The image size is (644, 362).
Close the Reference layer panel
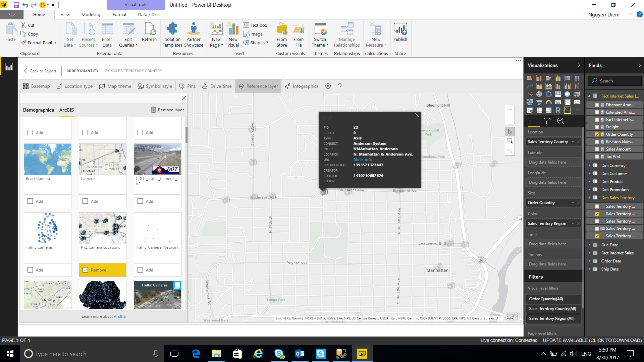[x=183, y=98]
